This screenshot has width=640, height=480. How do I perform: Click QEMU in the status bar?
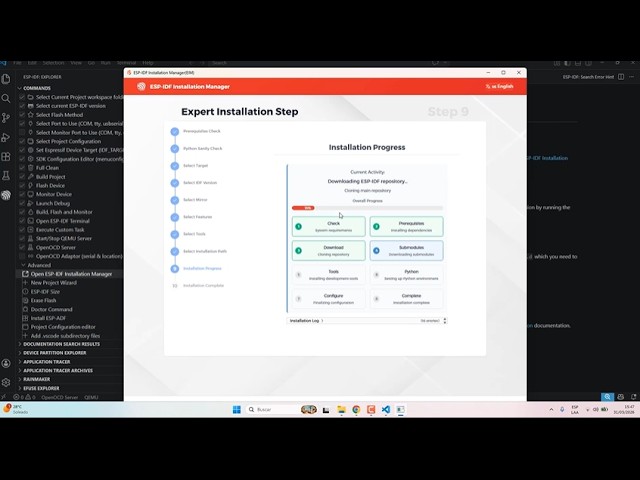pyautogui.click(x=91, y=397)
